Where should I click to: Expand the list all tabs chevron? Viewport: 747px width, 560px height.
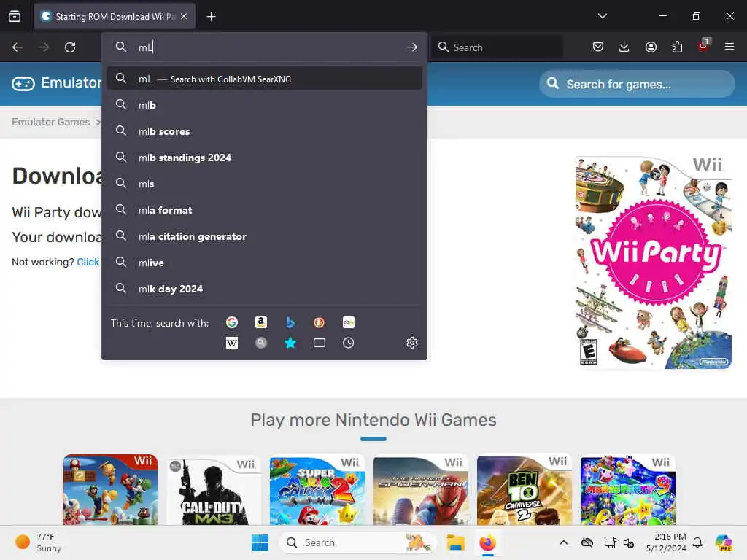602,16
